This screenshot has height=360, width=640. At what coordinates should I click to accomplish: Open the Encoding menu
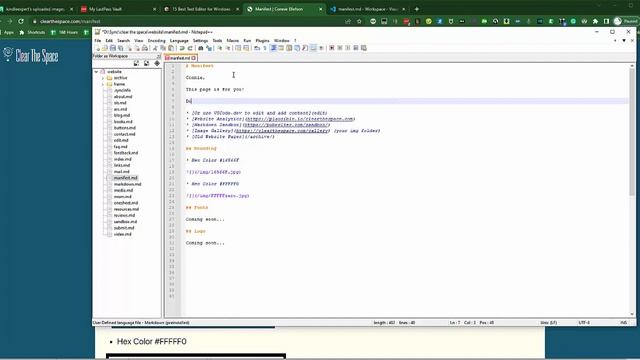coord(156,41)
